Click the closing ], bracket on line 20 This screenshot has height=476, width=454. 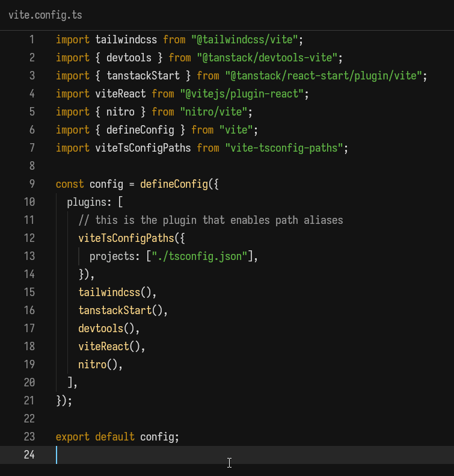[73, 383]
